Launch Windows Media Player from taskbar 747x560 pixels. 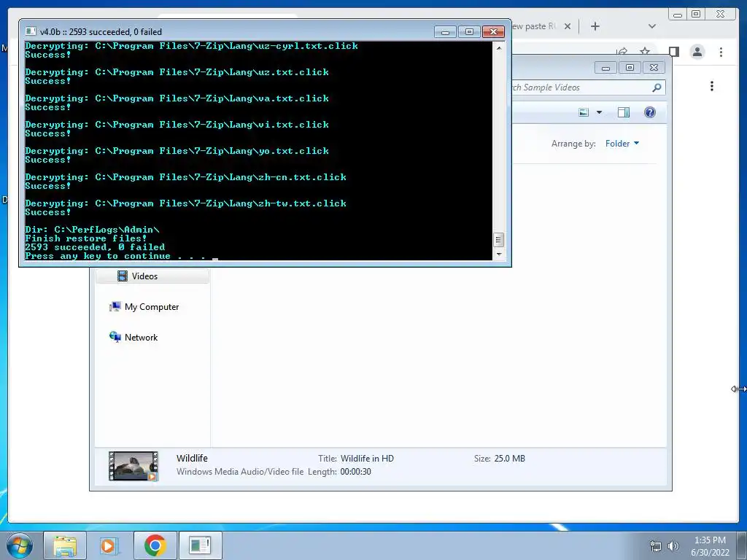tap(109, 545)
